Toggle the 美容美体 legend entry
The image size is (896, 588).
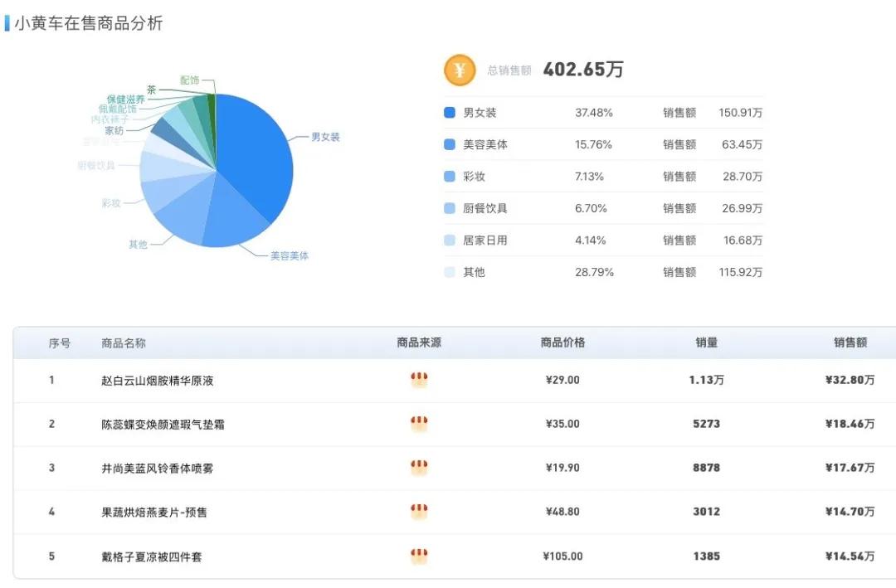(x=480, y=144)
